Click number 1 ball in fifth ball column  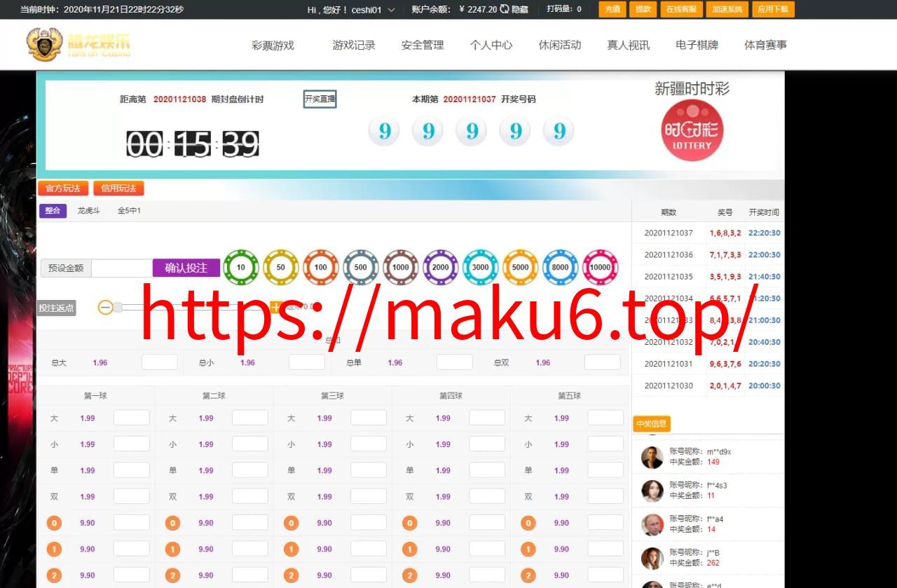[528, 549]
